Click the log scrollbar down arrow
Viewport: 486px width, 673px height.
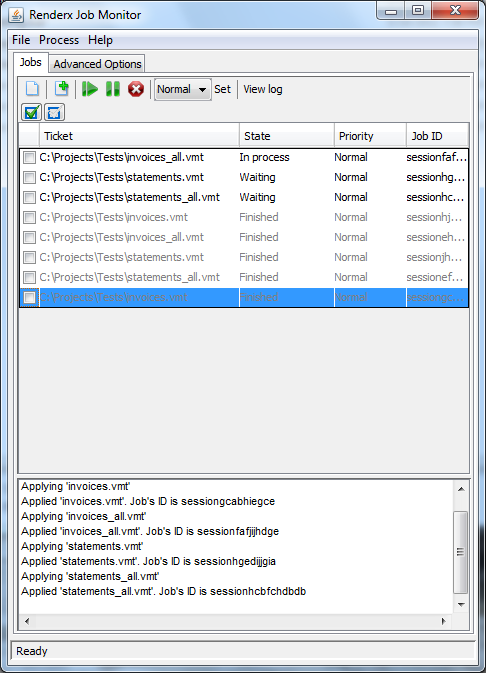[x=461, y=604]
